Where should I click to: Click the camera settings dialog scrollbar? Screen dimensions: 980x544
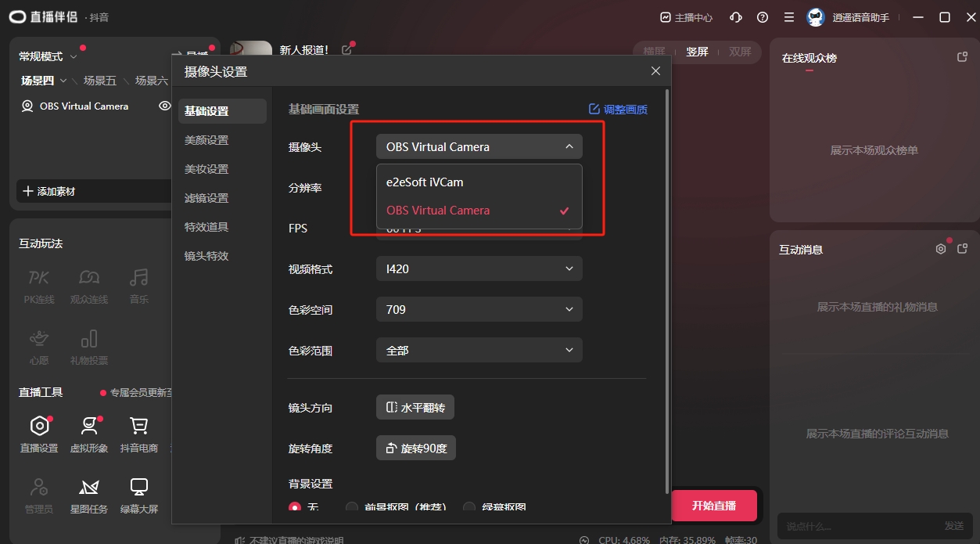click(x=666, y=290)
